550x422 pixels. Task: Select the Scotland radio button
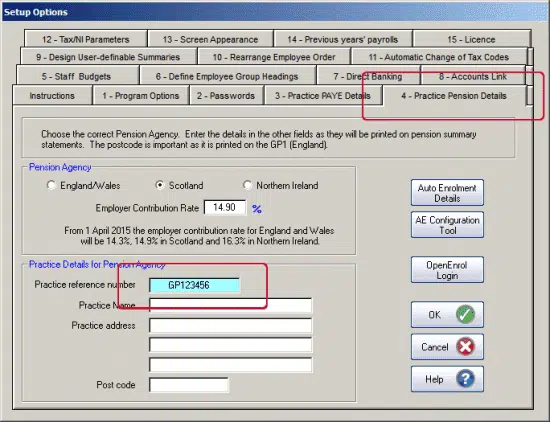pos(160,185)
